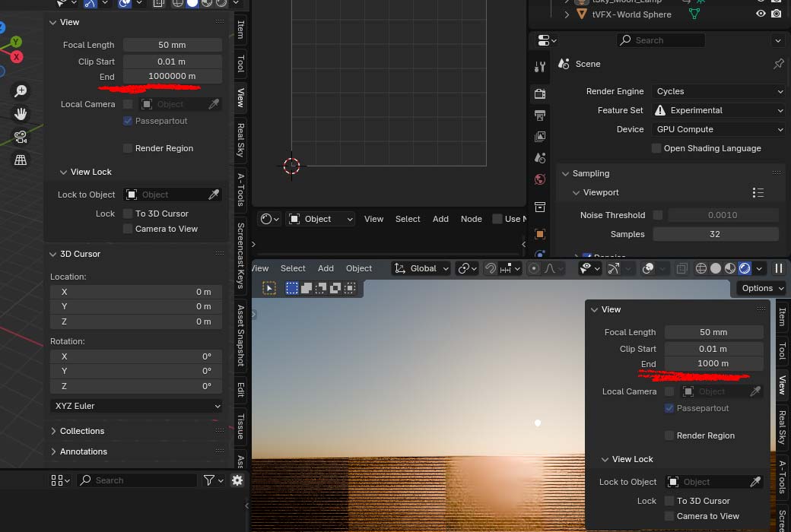Click the pan view hand gizmo
This screenshot has height=532, width=791.
[x=21, y=114]
